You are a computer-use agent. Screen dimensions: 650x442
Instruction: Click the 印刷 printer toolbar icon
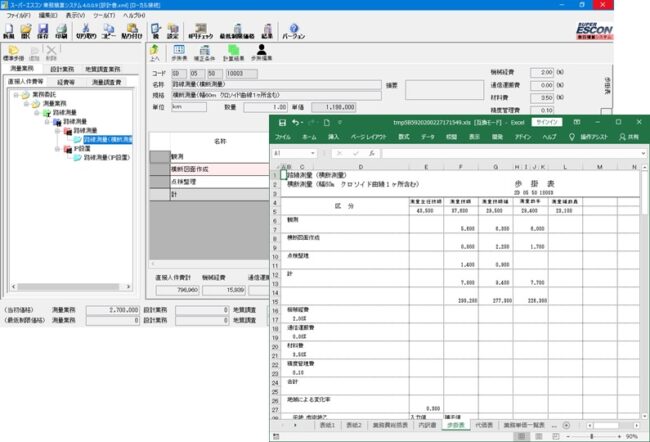pos(61,31)
